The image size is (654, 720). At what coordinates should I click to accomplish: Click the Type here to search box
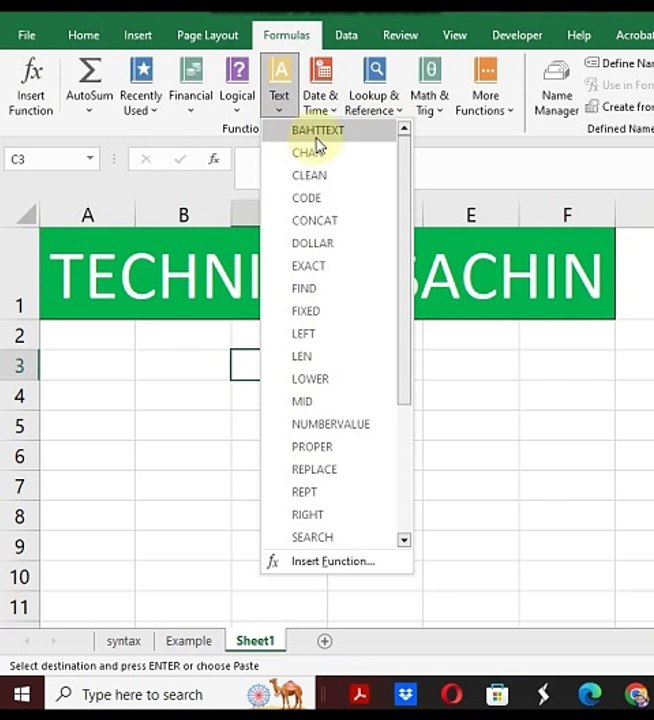pos(180,694)
